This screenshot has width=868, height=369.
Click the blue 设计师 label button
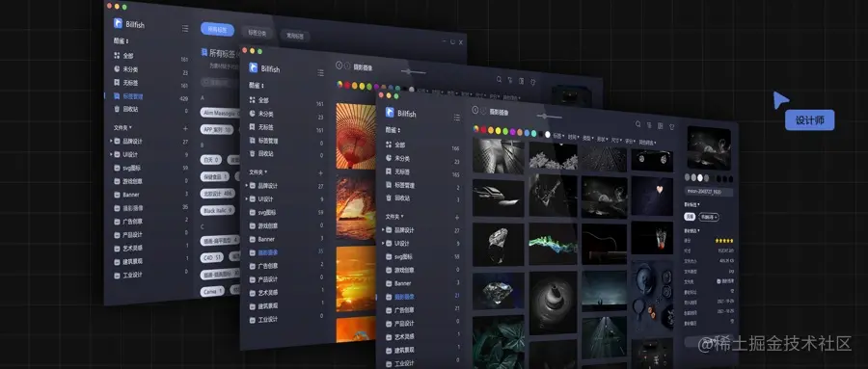[809, 120]
